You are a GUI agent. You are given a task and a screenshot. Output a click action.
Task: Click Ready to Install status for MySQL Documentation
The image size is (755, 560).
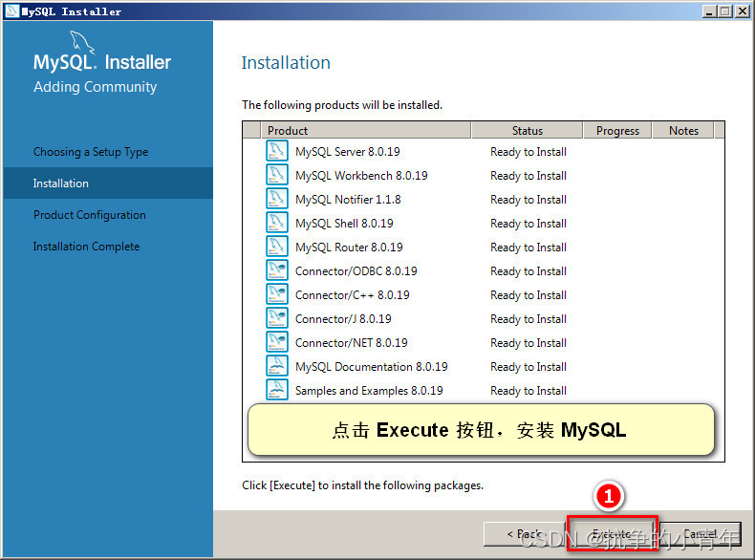tap(528, 367)
